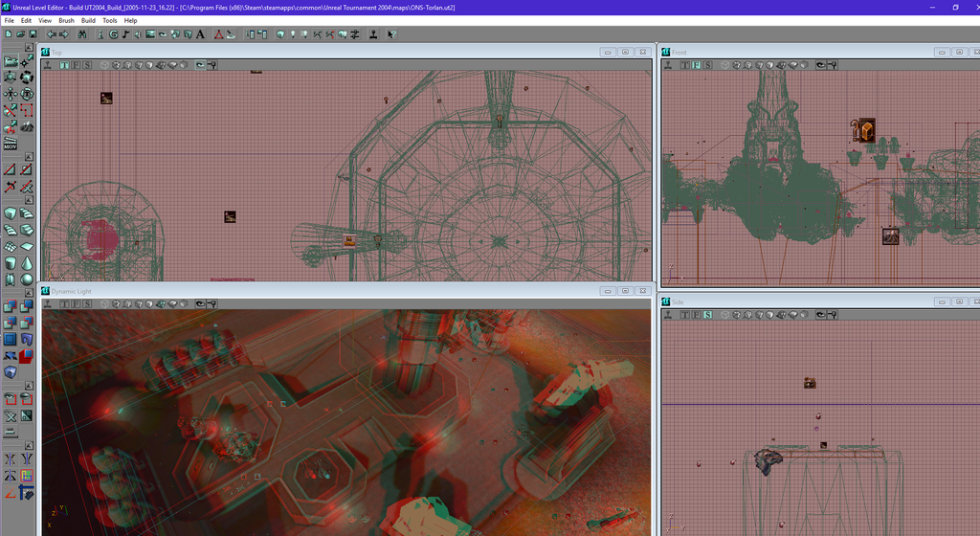Select the Vertex Editing tool
980x536 pixels.
27,61
